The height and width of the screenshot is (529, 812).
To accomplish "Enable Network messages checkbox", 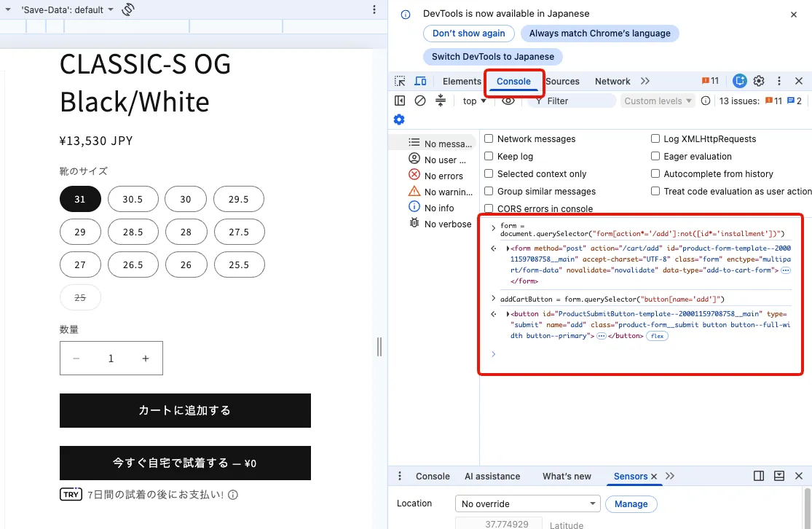I will coord(489,139).
